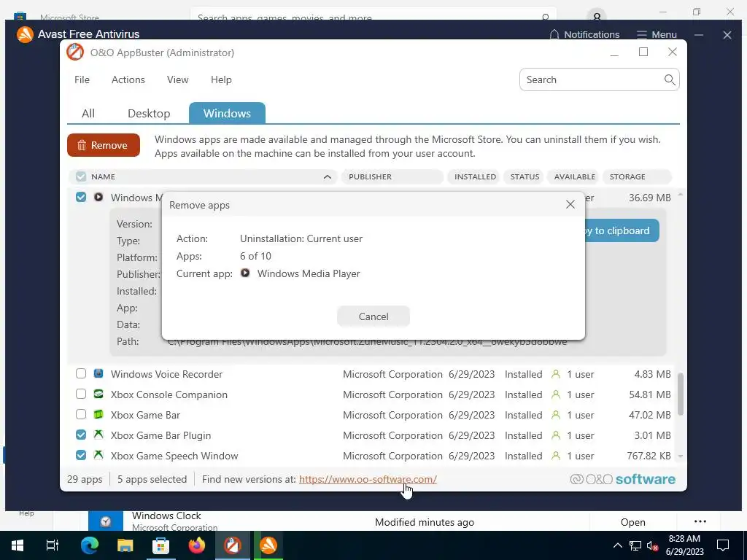Click the Xbox Console Companion app icon
747x560 pixels.
point(98,394)
